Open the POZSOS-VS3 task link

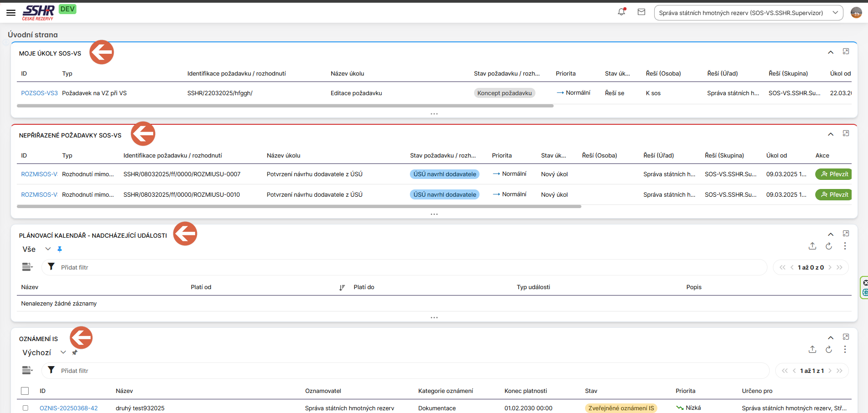(x=39, y=93)
